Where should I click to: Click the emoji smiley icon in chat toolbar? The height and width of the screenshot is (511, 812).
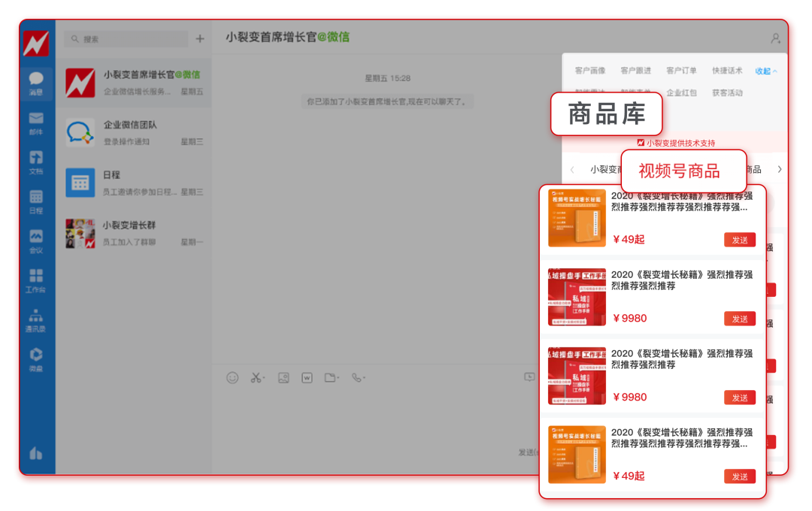click(232, 378)
